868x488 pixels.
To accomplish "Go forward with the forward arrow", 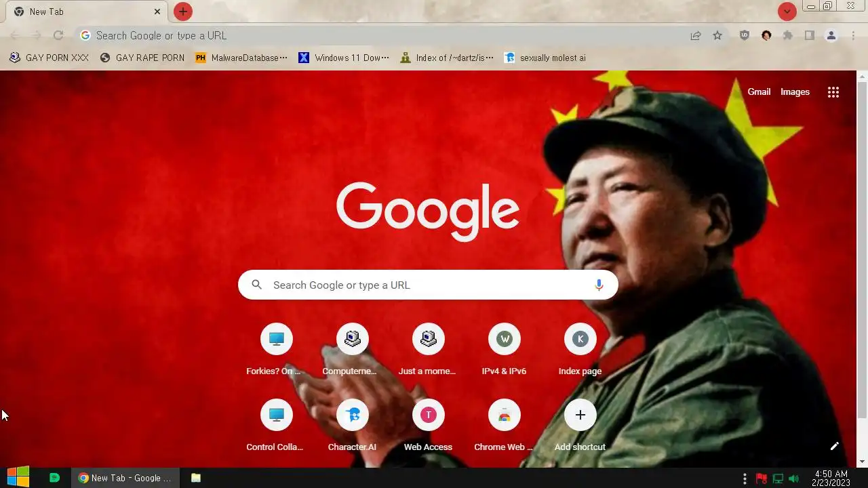I will (37, 35).
